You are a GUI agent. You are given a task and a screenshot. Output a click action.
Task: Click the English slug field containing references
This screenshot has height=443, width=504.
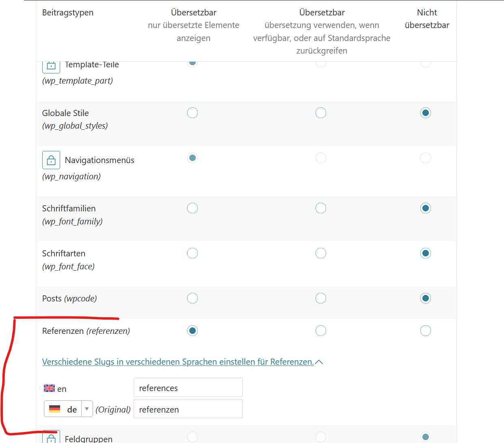pos(188,387)
